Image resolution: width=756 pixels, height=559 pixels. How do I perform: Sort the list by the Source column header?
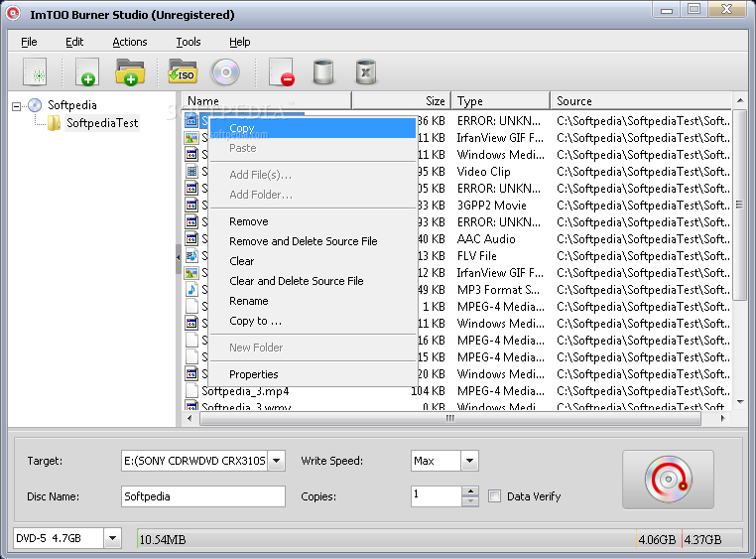pyautogui.click(x=641, y=101)
